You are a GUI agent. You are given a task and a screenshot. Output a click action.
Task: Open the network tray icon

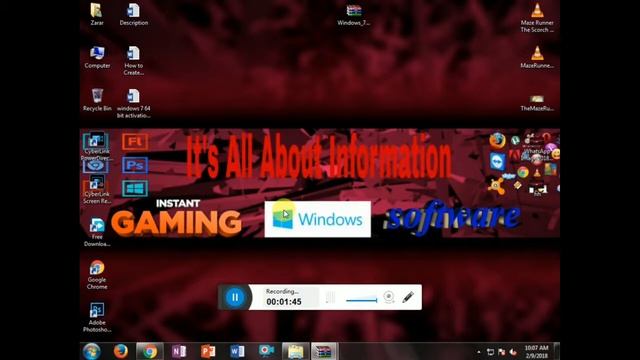(x=490, y=352)
